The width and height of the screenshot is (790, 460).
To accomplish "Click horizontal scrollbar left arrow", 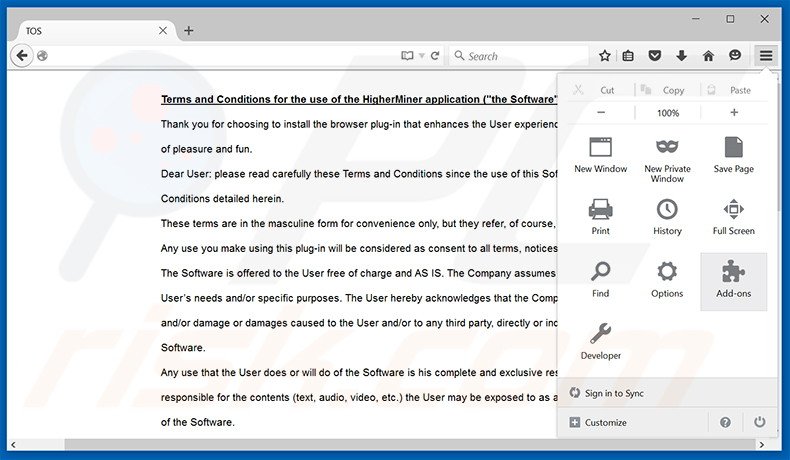I will click(13, 445).
